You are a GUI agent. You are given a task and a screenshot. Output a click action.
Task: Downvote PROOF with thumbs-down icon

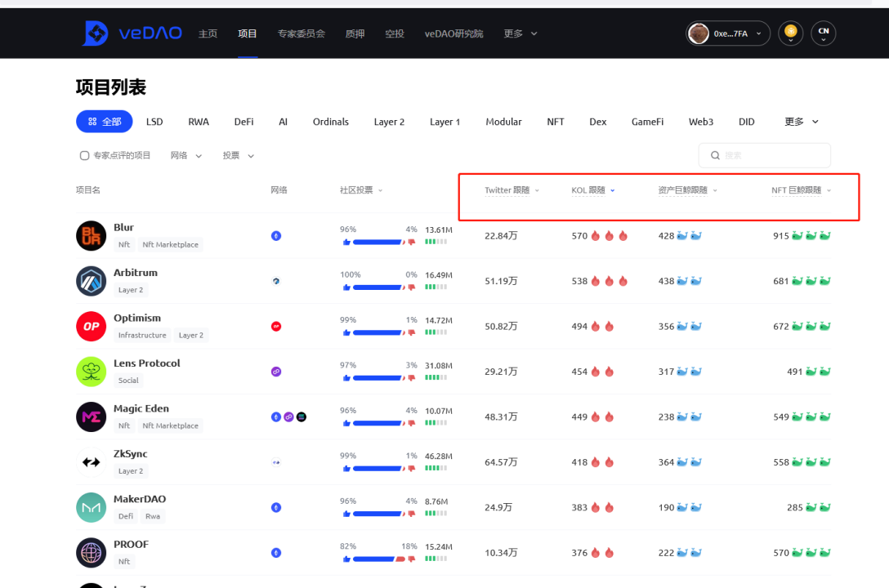click(x=412, y=559)
